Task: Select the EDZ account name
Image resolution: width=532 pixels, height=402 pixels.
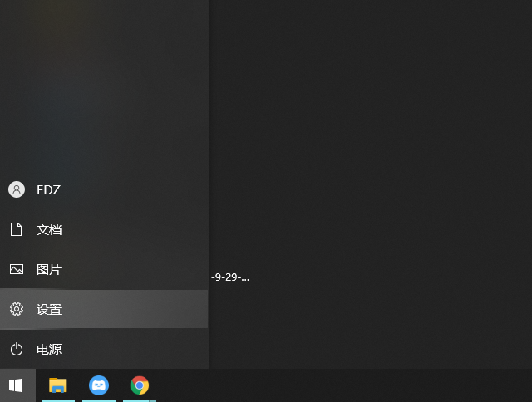Action: (x=48, y=189)
